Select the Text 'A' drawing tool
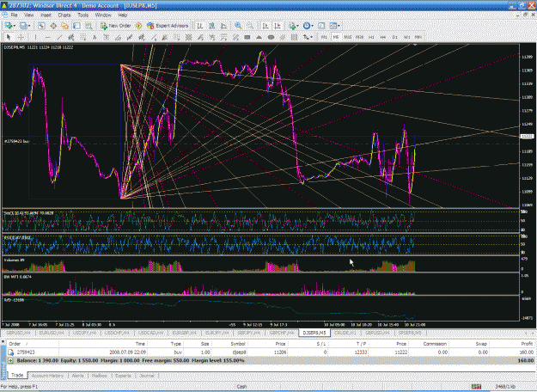The height and width of the screenshot is (392, 537). (95, 37)
